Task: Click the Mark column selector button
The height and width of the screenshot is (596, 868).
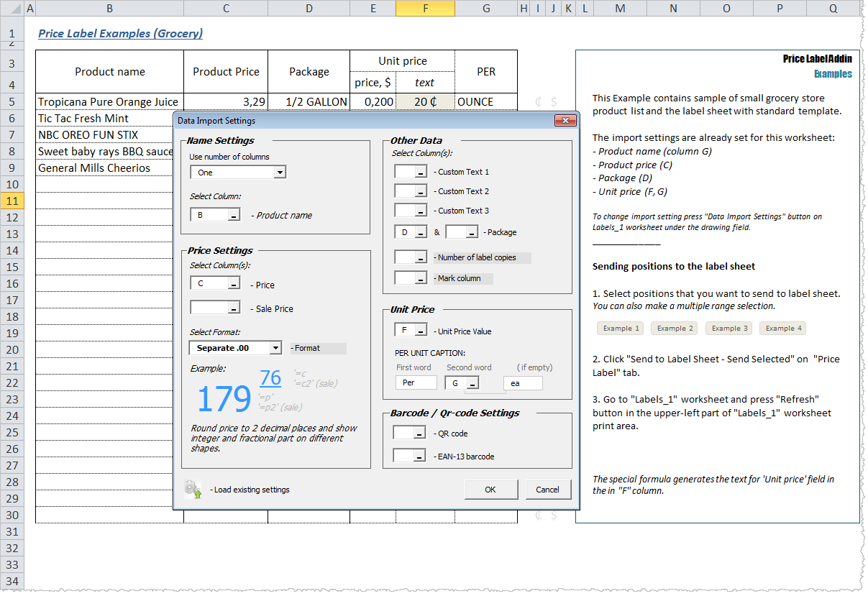Action: pos(421,278)
